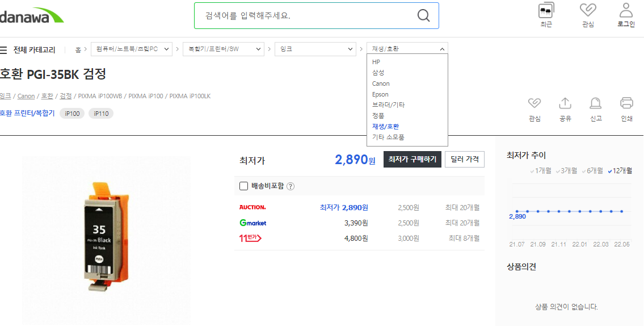Open the 11번가 shop logo
The image size is (644, 326).
click(x=250, y=238)
